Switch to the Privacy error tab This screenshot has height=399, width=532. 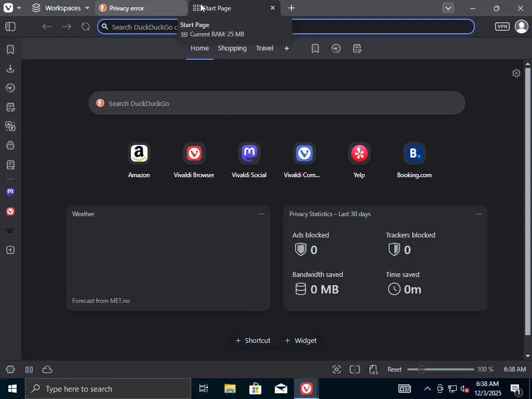[141, 8]
